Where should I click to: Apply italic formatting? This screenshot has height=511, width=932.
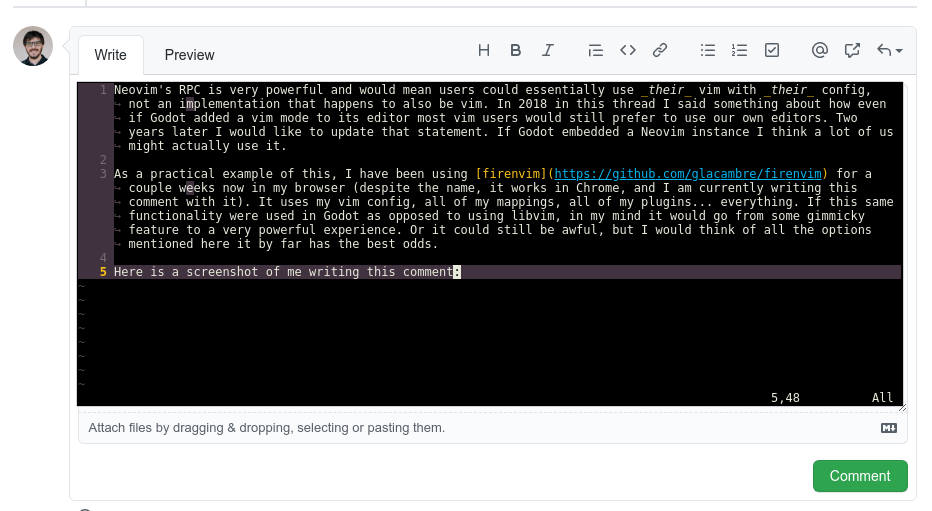tap(547, 51)
